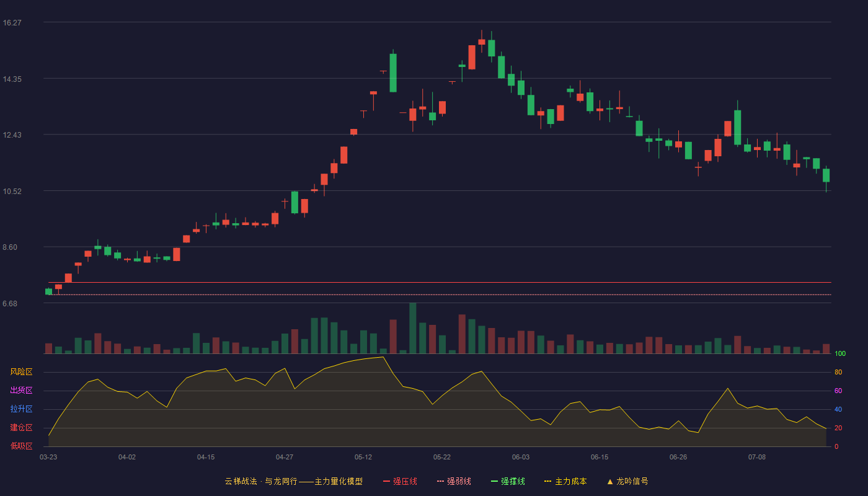Click the 06-03 date label
Screen dimensions: 868x496
521,457
